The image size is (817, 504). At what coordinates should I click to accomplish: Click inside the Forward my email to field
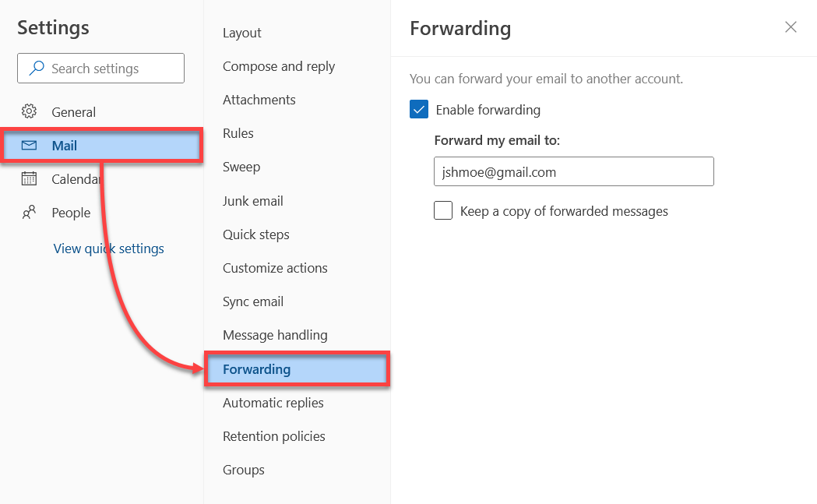(573, 171)
